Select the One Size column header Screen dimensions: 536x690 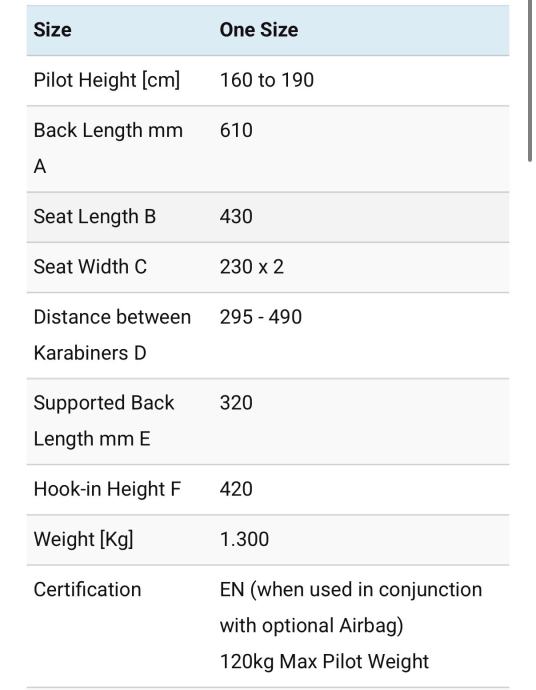pos(259,30)
